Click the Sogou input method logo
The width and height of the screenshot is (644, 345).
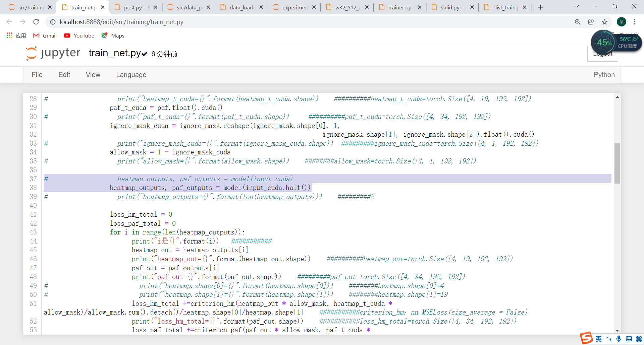click(x=586, y=338)
